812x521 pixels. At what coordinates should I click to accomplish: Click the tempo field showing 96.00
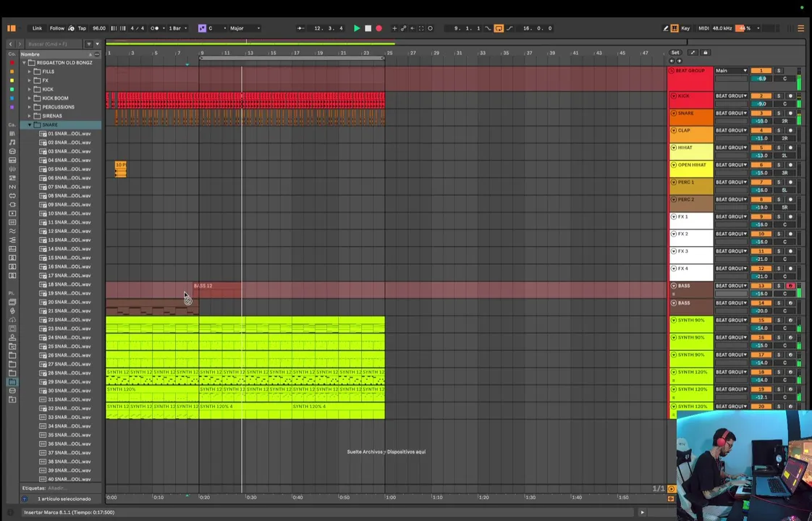99,28
